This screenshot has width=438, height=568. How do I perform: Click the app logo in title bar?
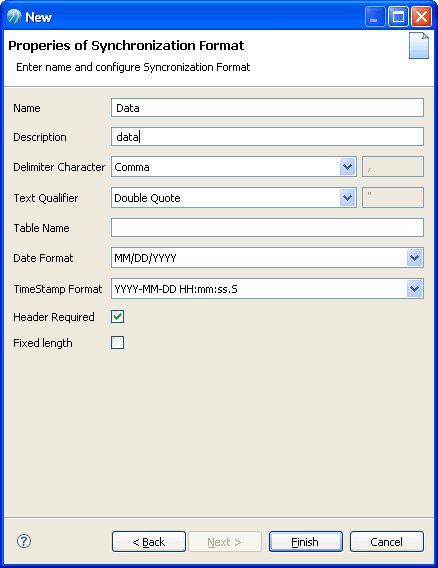[x=14, y=17]
